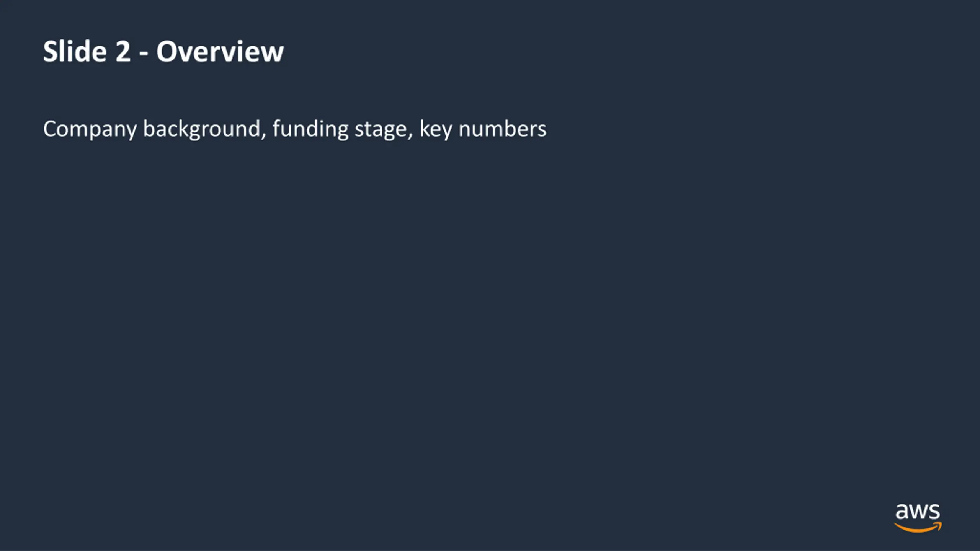Select the body text line about company background
980x551 pixels.
[294, 129]
